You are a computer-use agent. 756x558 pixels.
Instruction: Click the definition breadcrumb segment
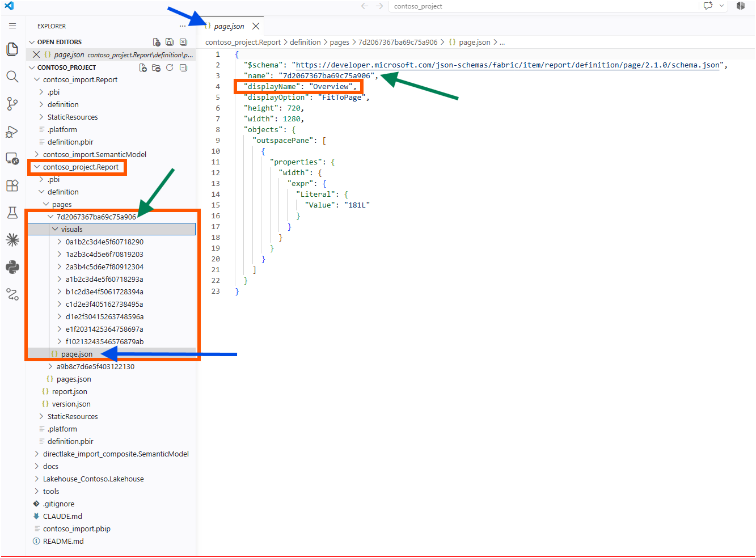click(x=305, y=42)
